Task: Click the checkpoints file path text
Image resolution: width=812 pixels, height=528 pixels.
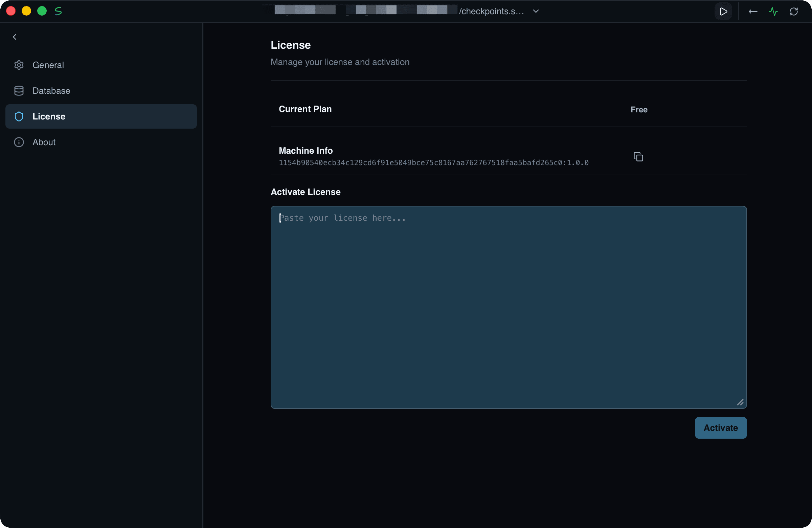Action: 491,11
